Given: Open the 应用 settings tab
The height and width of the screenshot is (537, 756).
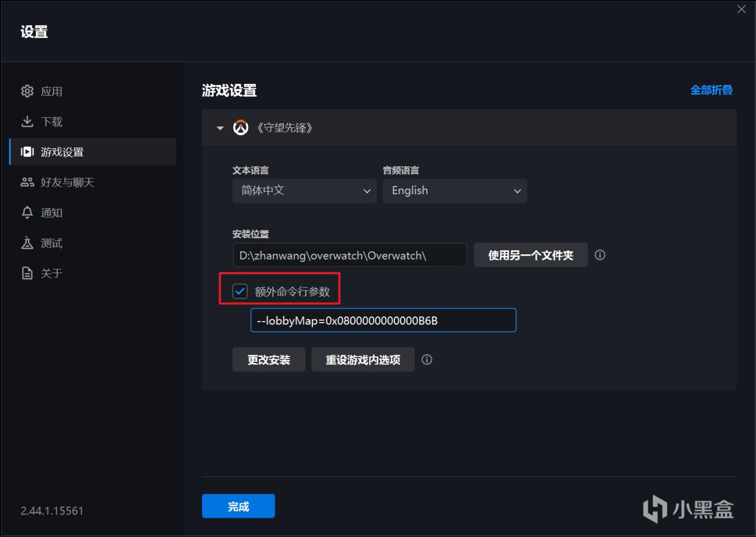Looking at the screenshot, I should point(93,91).
